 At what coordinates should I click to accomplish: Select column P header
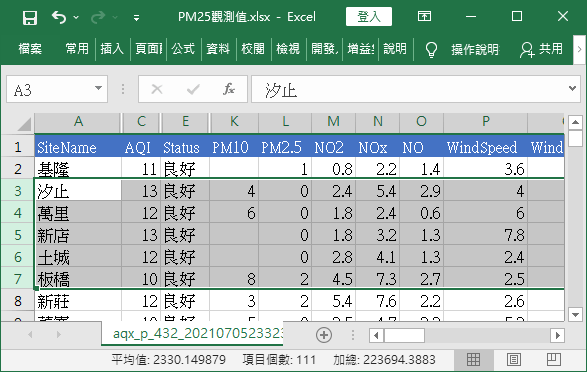pyautogui.click(x=486, y=122)
